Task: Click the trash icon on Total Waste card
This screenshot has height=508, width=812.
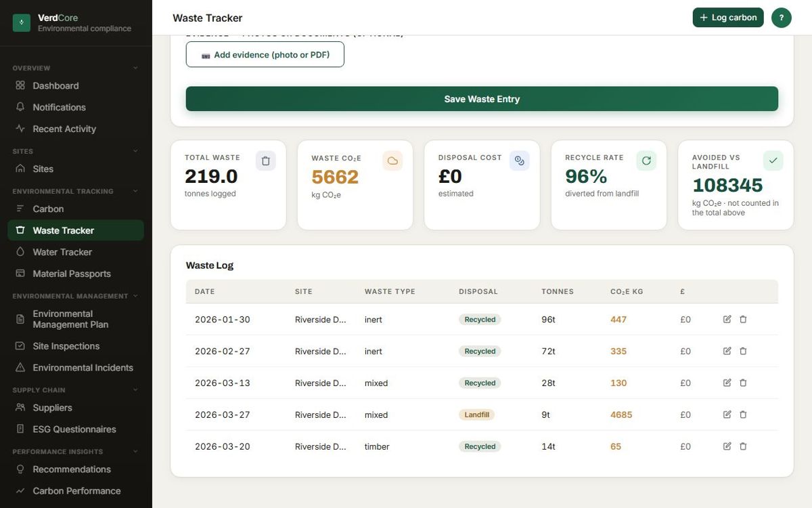Action: (266, 161)
